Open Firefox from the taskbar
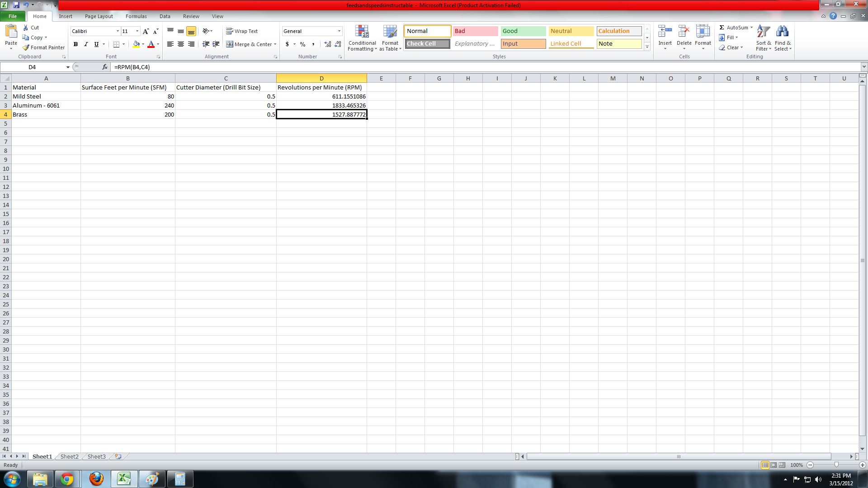The width and height of the screenshot is (868, 488). click(96, 479)
